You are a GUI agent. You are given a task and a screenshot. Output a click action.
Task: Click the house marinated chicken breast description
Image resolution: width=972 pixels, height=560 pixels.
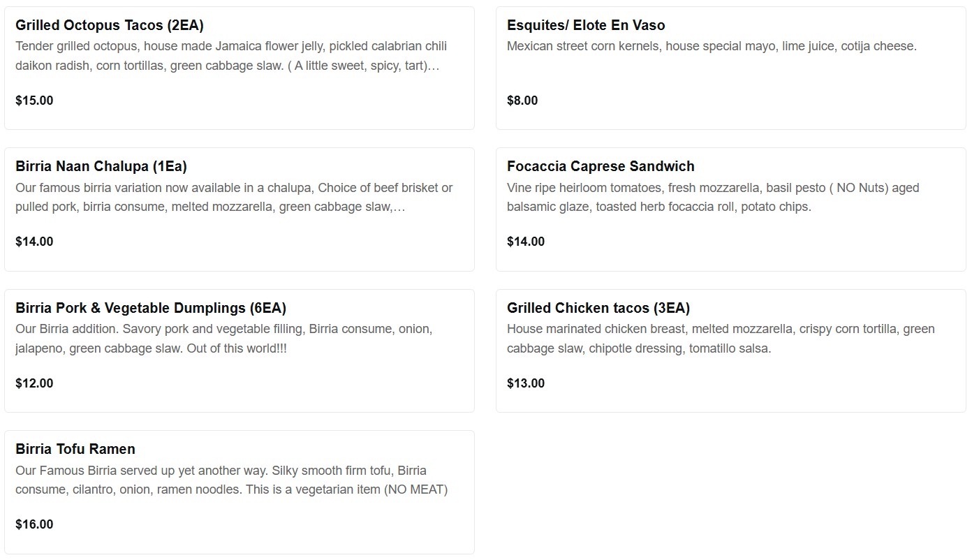pos(721,339)
